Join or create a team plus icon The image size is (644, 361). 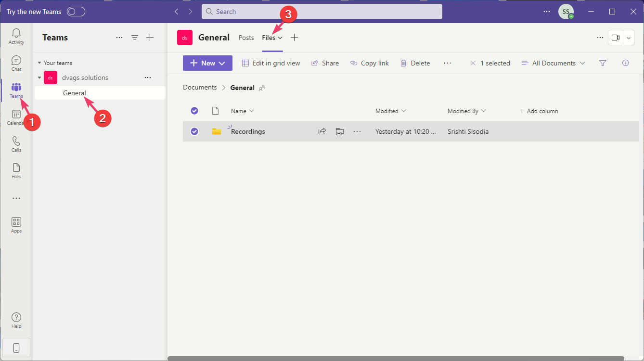tap(150, 38)
